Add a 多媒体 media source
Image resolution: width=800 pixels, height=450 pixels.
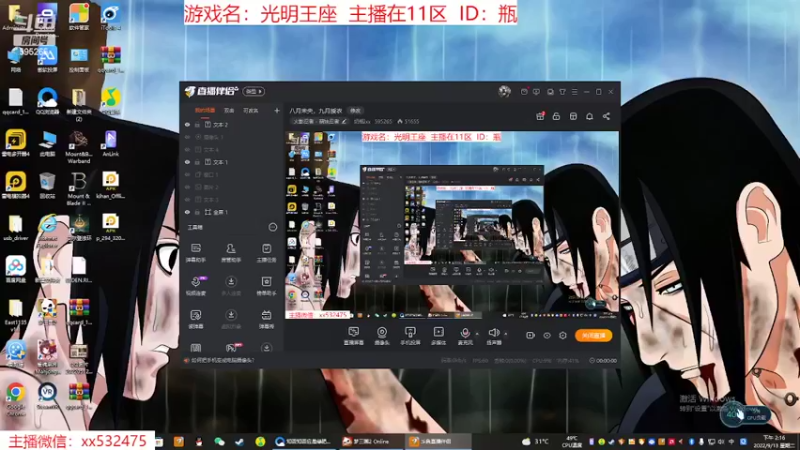click(x=438, y=336)
